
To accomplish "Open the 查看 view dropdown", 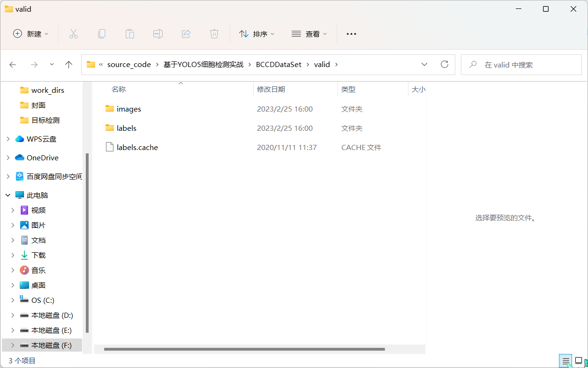I will click(x=309, y=34).
